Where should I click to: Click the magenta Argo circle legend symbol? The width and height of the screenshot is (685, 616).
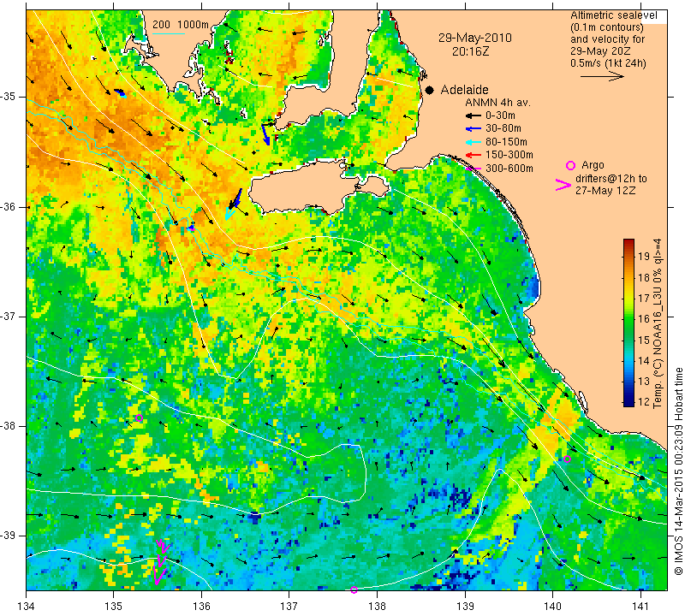[x=570, y=165]
